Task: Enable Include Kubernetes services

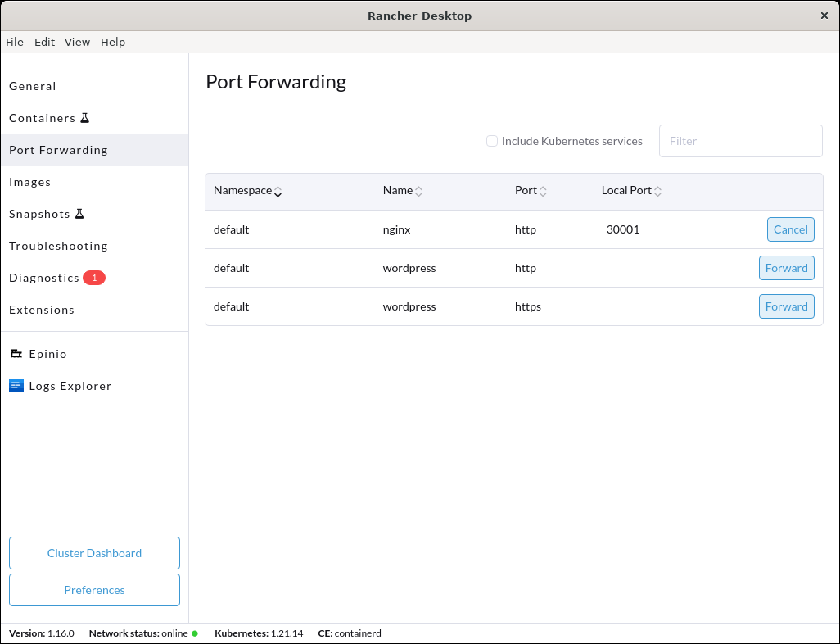Action: (492, 141)
